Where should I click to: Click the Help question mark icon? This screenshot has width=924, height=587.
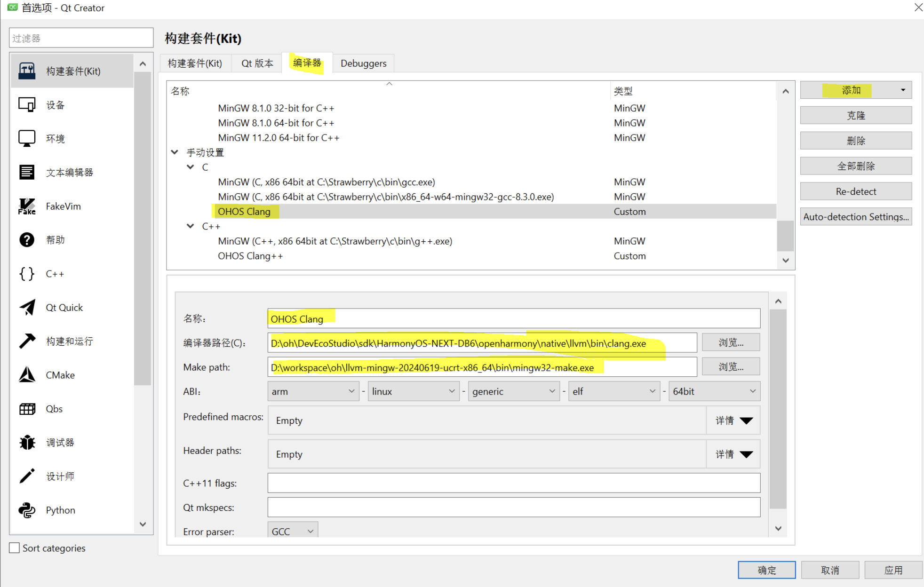(x=27, y=240)
